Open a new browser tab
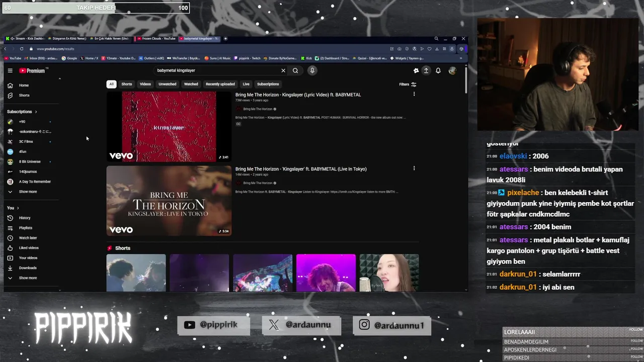This screenshot has height=362, width=644. click(x=225, y=39)
